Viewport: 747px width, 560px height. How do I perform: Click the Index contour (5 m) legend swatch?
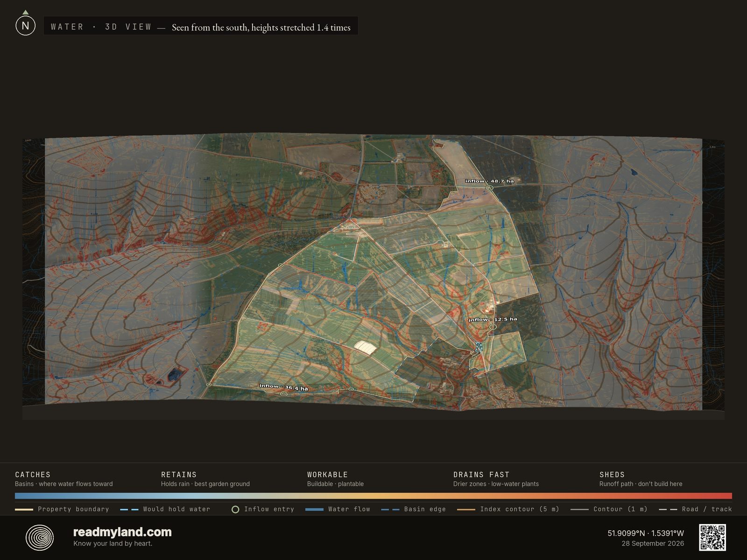(466, 509)
